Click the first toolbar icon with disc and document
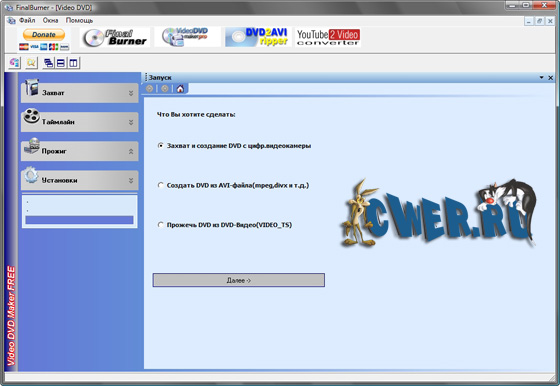The image size is (560, 386). pyautogui.click(x=15, y=63)
